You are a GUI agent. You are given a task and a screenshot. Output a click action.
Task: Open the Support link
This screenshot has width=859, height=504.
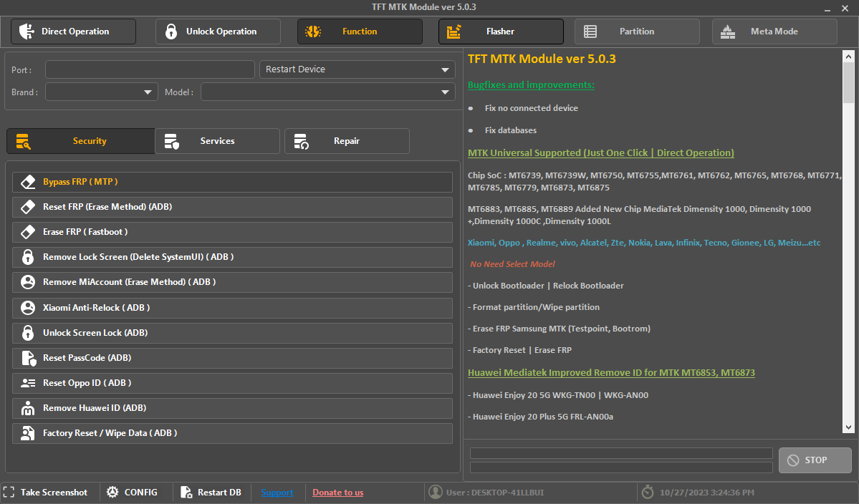point(277,493)
